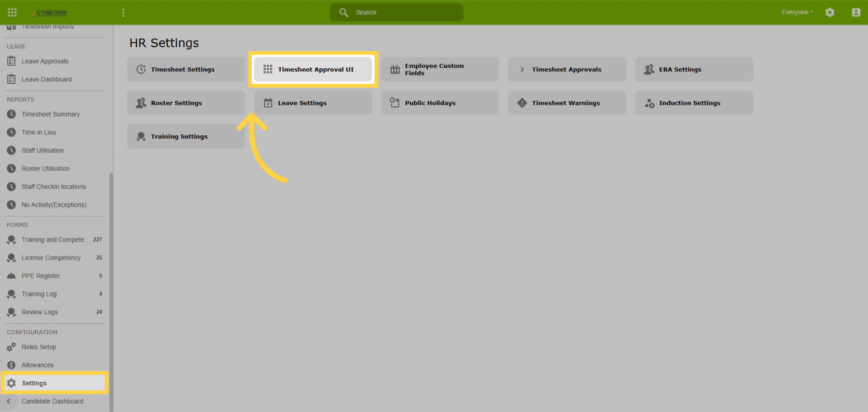This screenshot has width=868, height=412.
Task: Click Candidate Dashboard link
Action: point(52,401)
